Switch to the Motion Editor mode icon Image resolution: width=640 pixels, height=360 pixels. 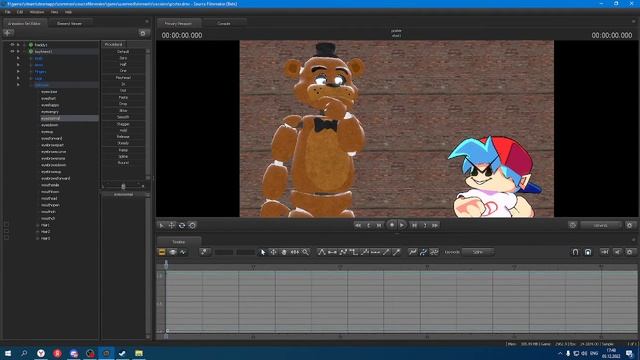[x=173, y=252]
